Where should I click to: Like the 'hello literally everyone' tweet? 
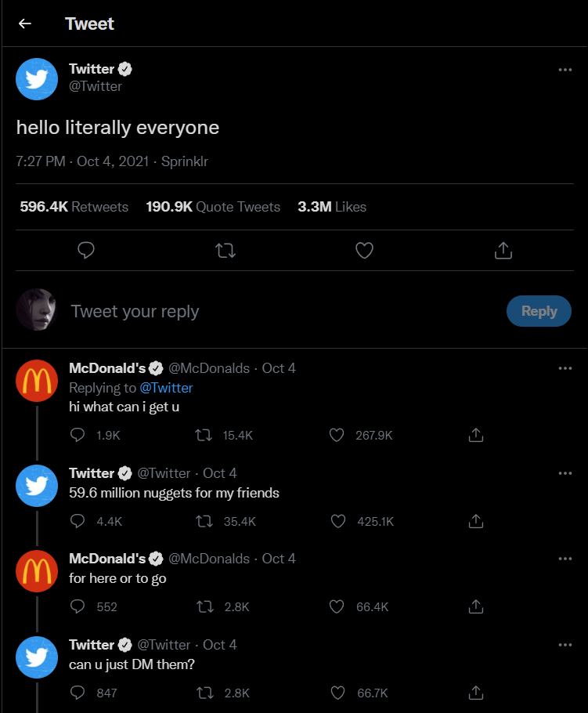(x=364, y=250)
